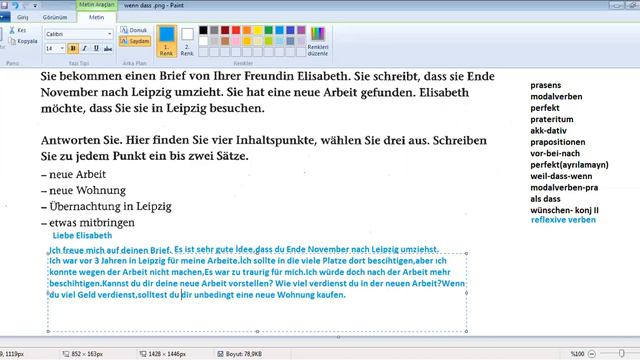Image resolution: width=640 pixels, height=360 pixels.
Task: Select the Metin tab
Action: tap(97, 17)
